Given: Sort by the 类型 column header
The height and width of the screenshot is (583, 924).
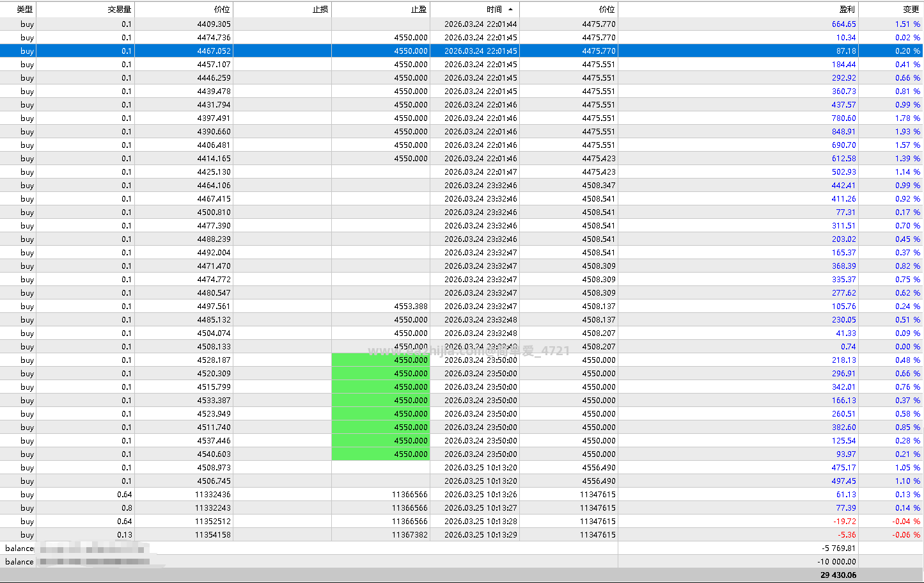Looking at the screenshot, I should coord(18,10).
